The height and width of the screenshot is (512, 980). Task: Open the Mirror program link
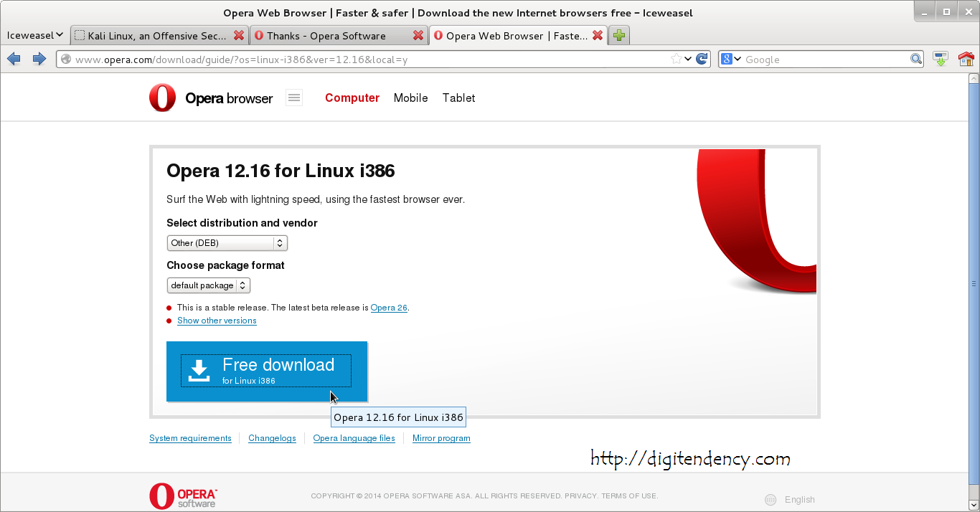(441, 438)
